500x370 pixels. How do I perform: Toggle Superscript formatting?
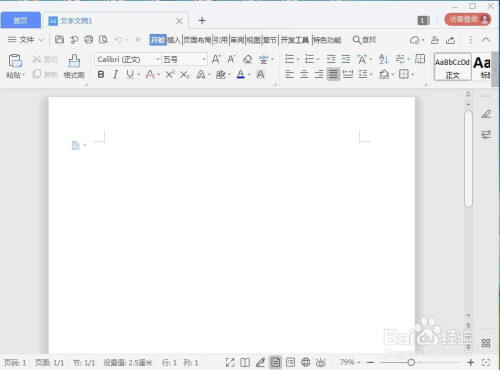[170, 74]
